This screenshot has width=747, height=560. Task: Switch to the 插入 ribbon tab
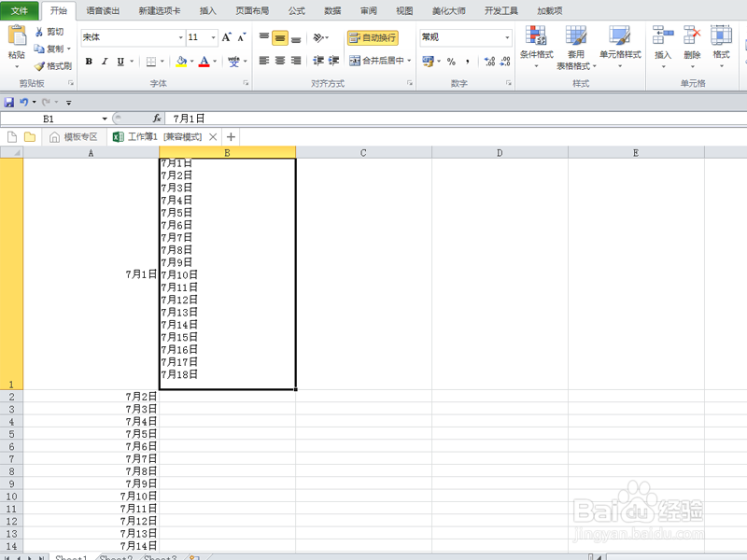pos(207,10)
